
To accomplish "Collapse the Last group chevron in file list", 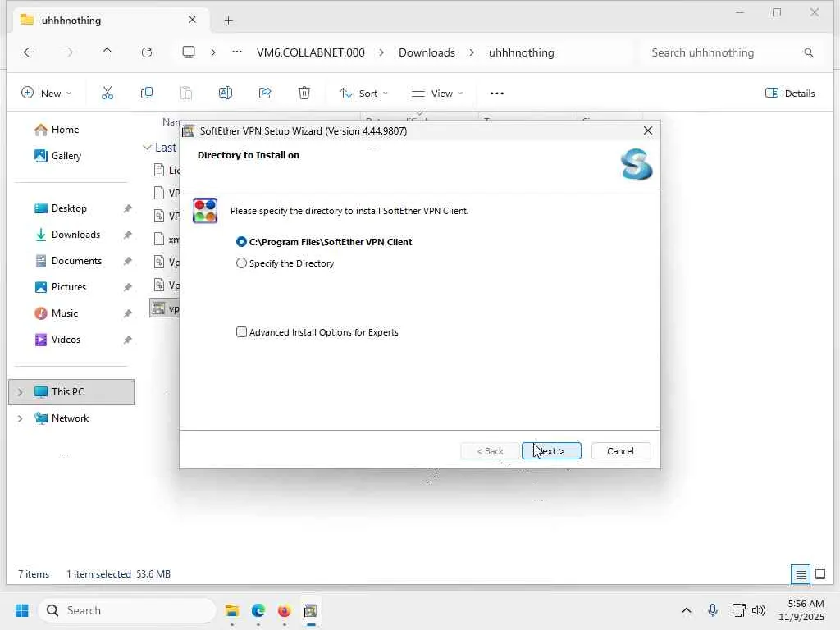I will [147, 148].
